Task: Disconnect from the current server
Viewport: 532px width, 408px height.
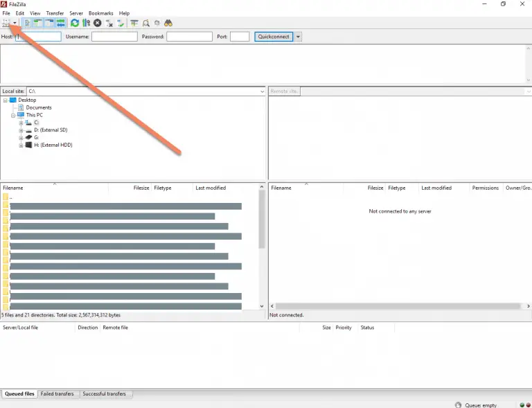Action: click(109, 23)
